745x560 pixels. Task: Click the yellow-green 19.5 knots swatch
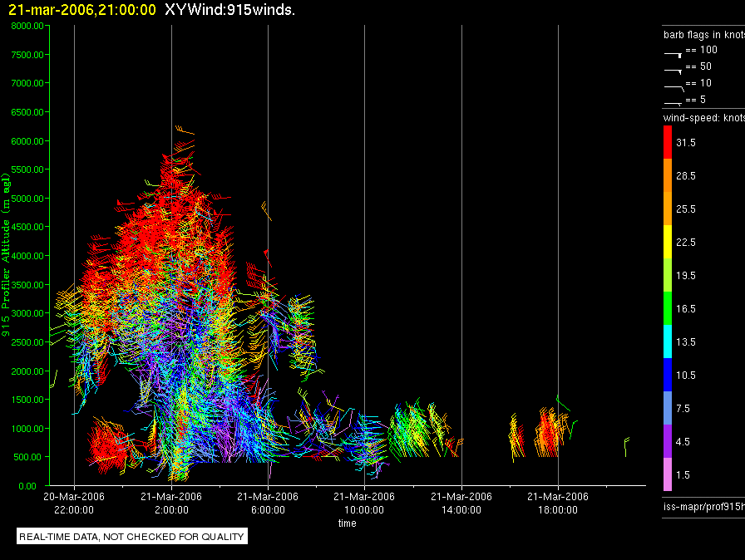click(x=668, y=275)
